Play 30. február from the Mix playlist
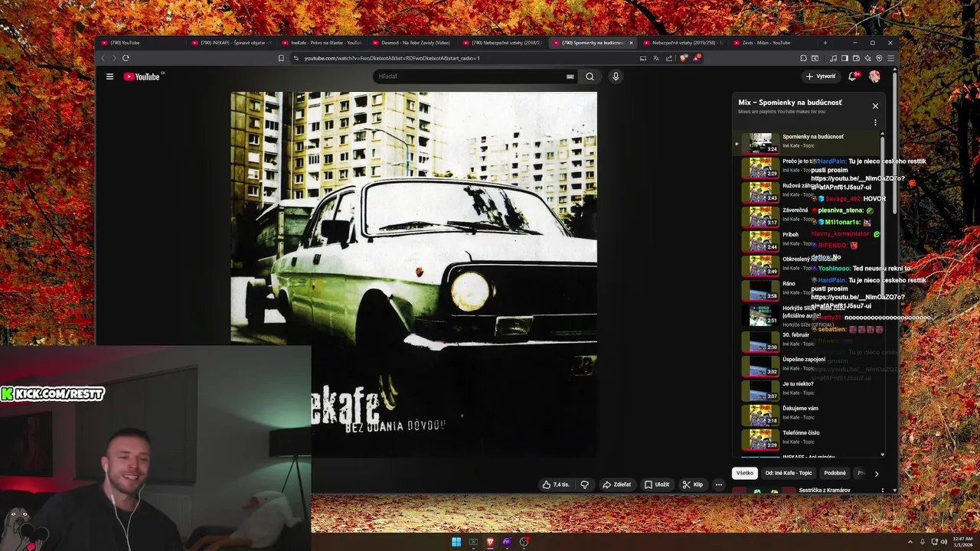 (808, 341)
